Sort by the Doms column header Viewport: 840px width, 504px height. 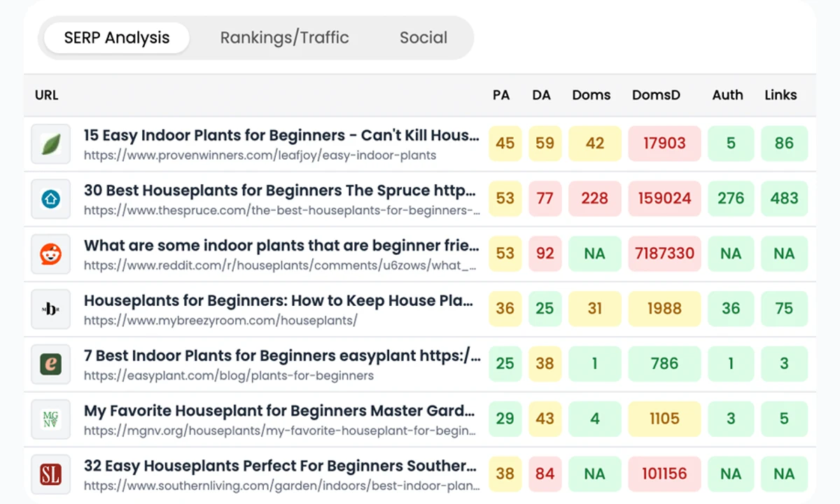[591, 95]
